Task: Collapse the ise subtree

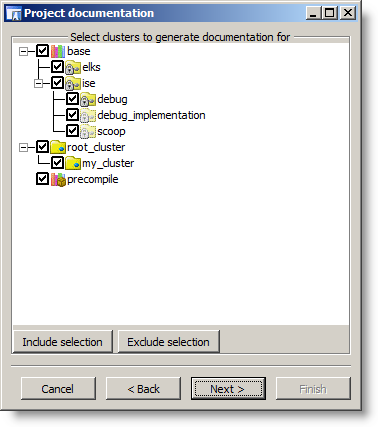Action: [x=38, y=83]
